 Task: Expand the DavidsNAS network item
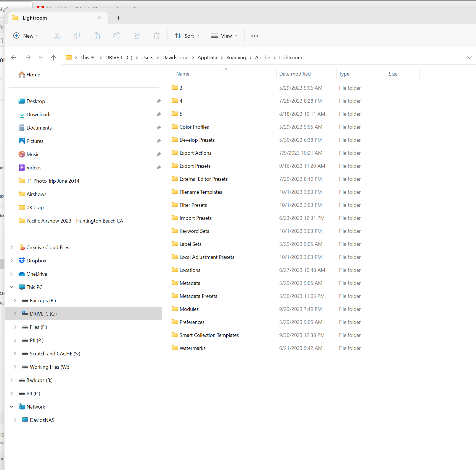pos(15,420)
